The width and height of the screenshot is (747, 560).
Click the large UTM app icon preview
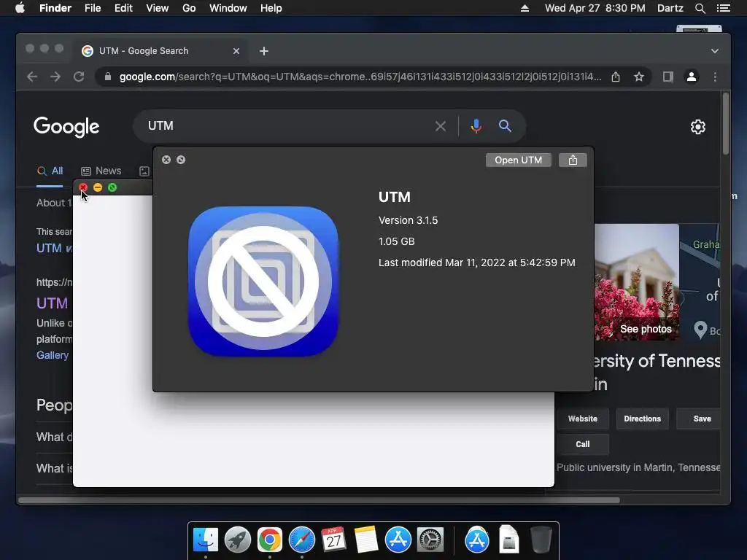pyautogui.click(x=263, y=281)
